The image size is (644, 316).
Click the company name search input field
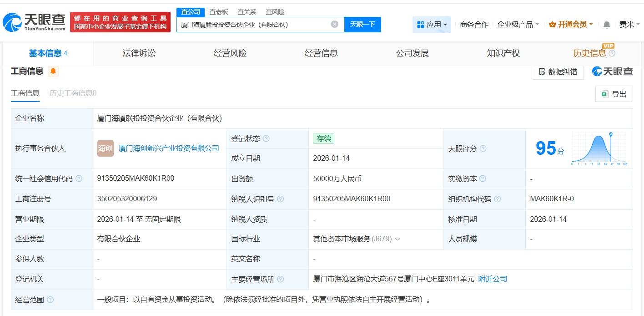click(x=252, y=25)
